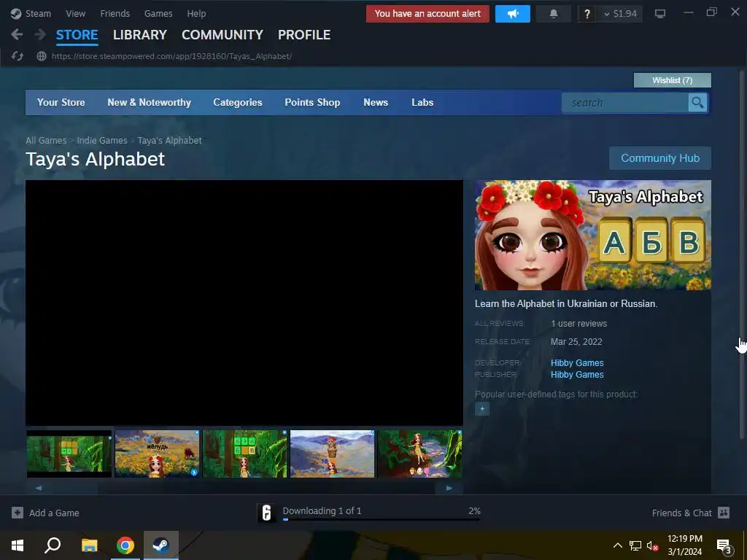Go back with the left arrow icon
747x560 pixels.
pos(17,34)
